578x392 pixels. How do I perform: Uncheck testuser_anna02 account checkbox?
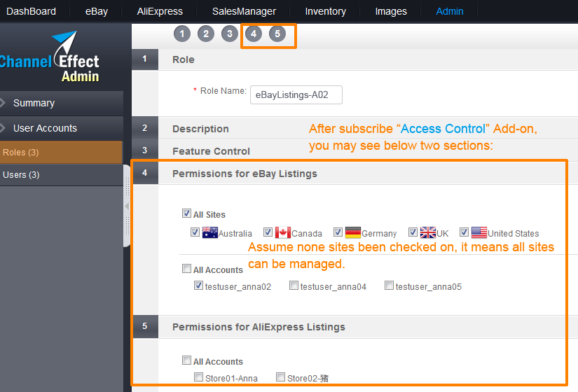coord(198,286)
